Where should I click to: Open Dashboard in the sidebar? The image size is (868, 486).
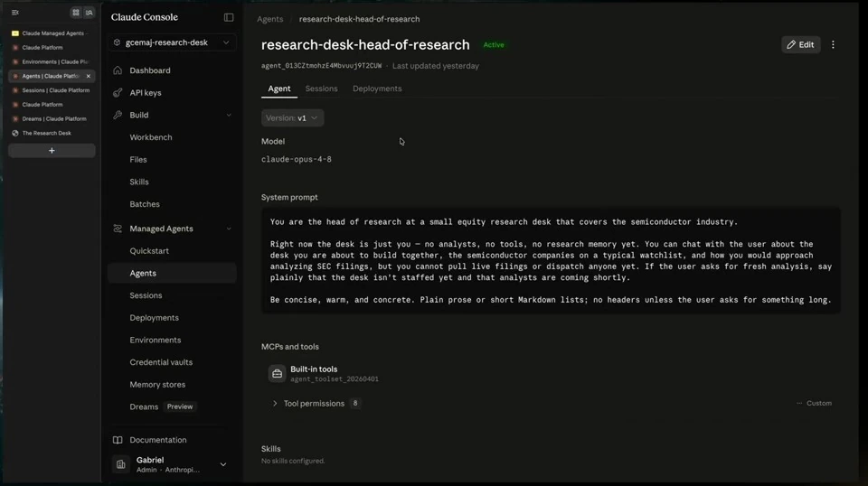172,70
